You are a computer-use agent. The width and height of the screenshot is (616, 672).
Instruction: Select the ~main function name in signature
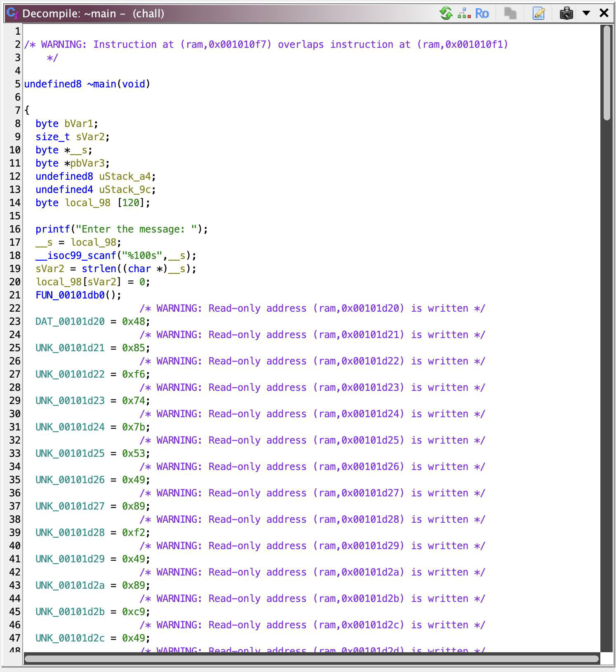tap(101, 84)
